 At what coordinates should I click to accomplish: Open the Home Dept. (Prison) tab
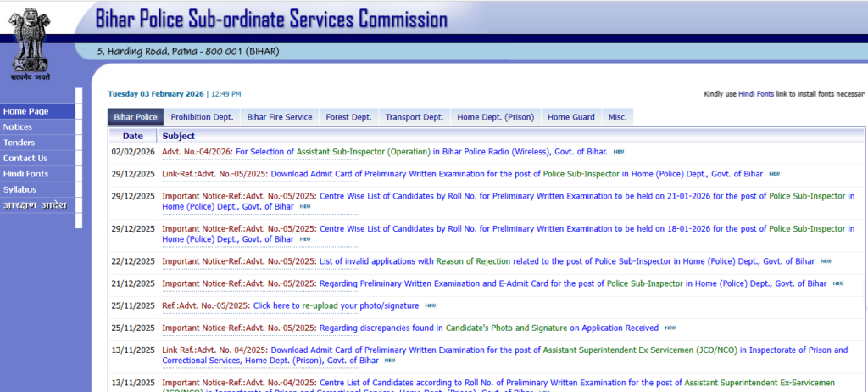coord(495,117)
